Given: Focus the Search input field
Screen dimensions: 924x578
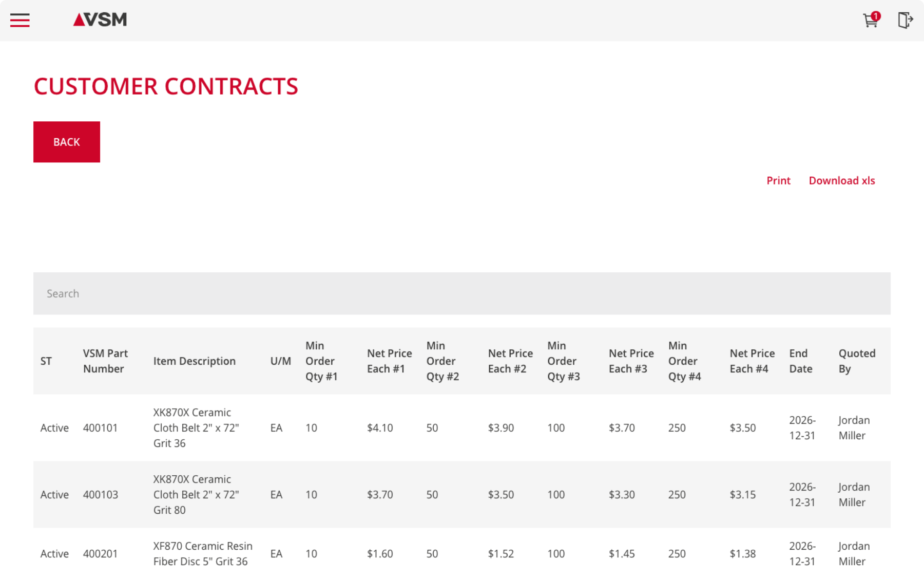Looking at the screenshot, I should point(462,293).
